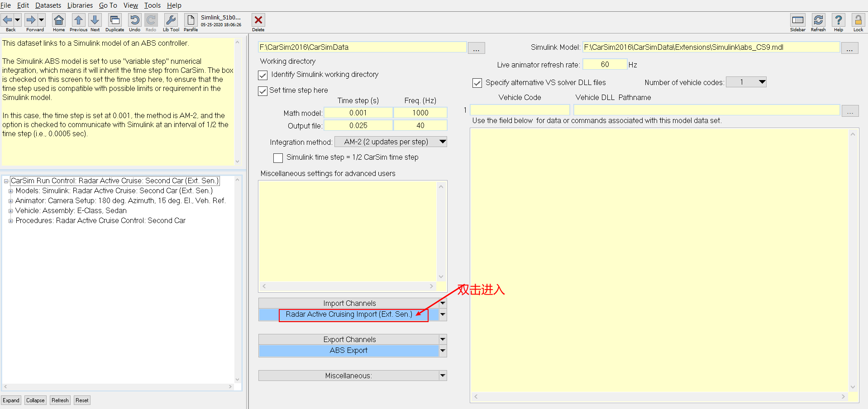Browse Simulink Model file ellipsis button
Viewport: 868px width, 409px height.
pyautogui.click(x=849, y=48)
